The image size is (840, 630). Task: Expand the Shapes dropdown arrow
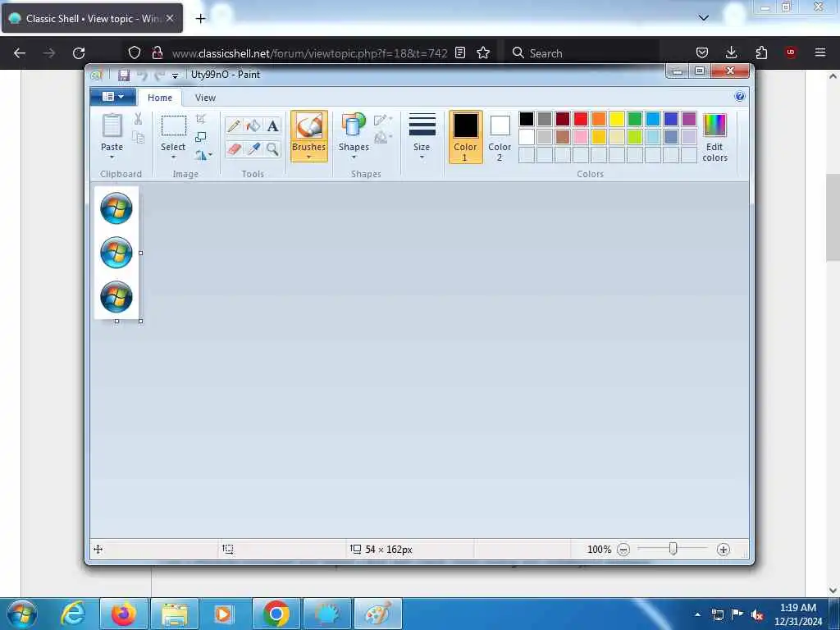coord(354,157)
